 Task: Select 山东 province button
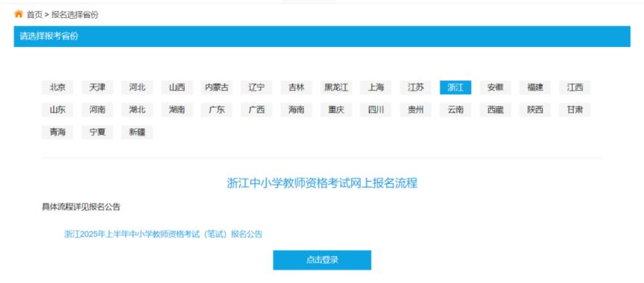(x=57, y=110)
